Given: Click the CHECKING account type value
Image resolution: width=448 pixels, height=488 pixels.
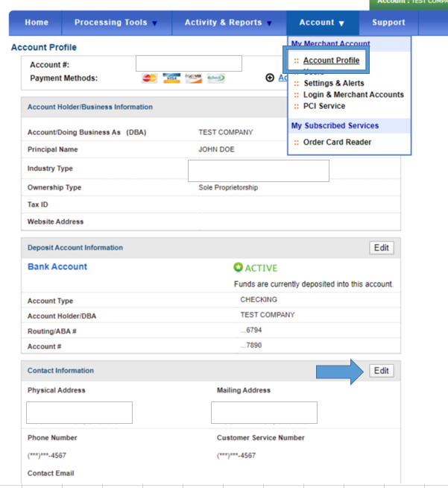Looking at the screenshot, I should (259, 300).
